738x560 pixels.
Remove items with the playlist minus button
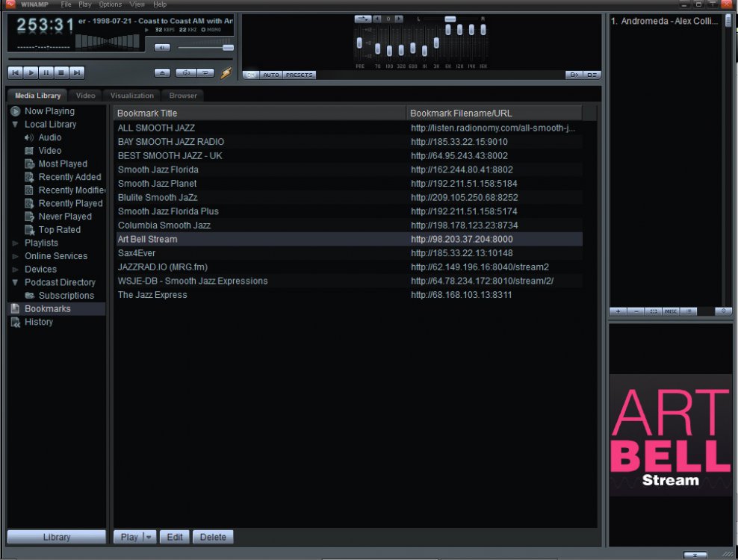tap(636, 311)
